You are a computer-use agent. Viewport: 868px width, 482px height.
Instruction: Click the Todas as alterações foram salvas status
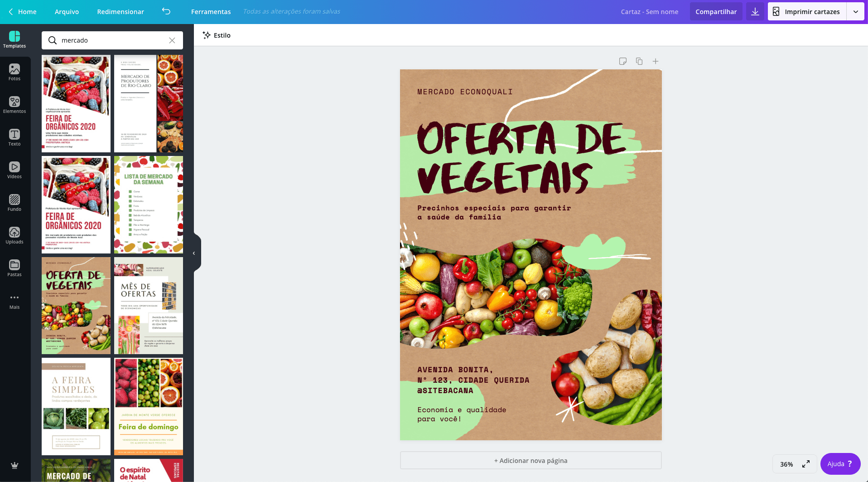click(x=292, y=11)
